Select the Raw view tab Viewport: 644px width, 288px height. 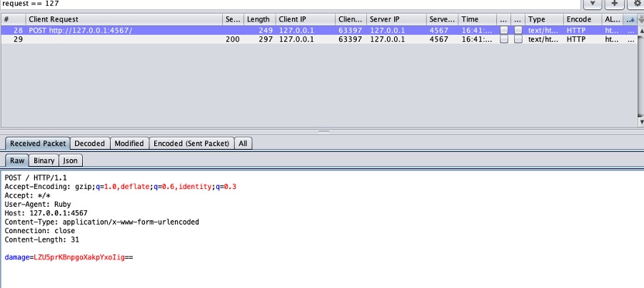(17, 160)
